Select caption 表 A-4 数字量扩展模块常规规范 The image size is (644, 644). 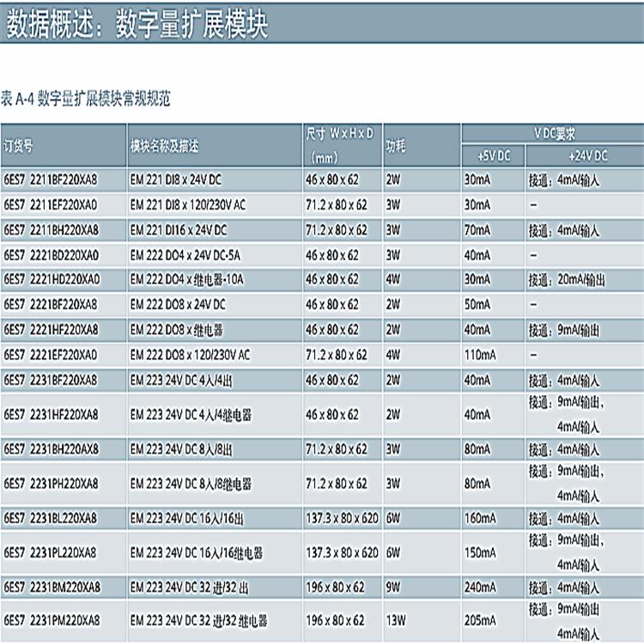point(85,99)
